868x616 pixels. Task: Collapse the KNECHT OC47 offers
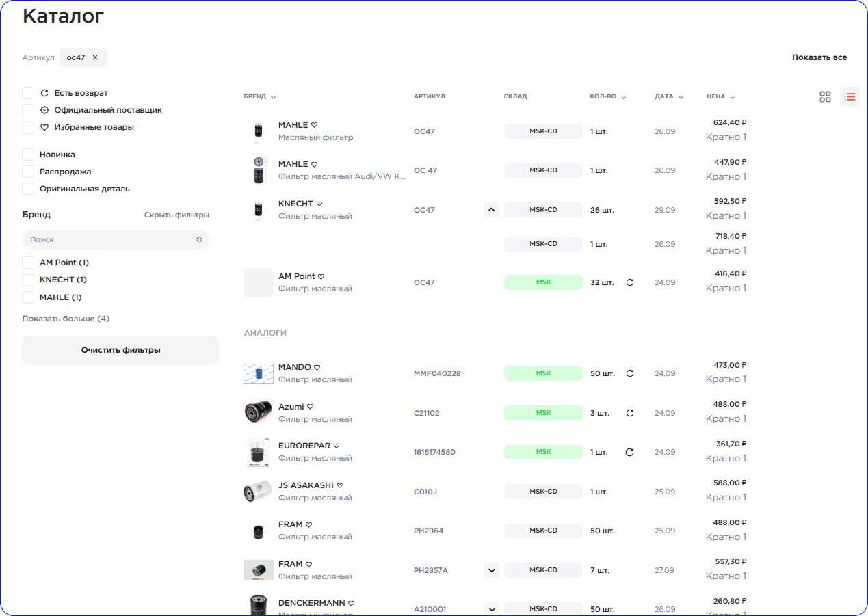(491, 210)
